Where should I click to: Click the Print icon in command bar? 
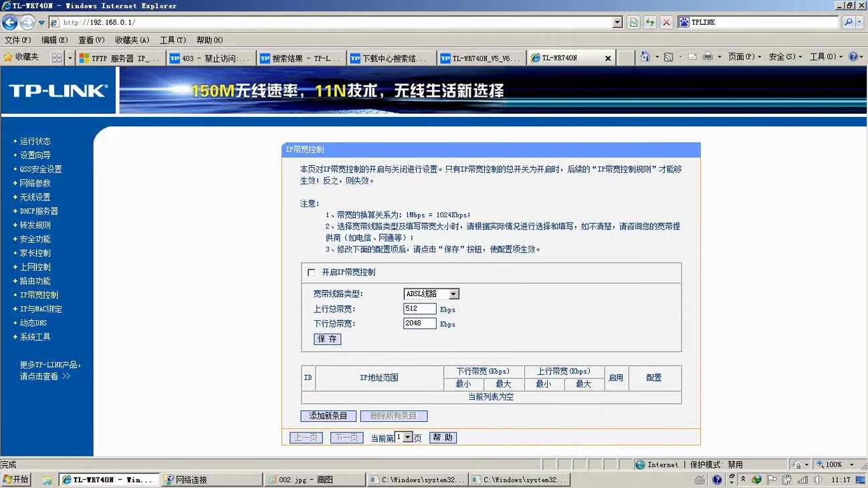pos(708,57)
